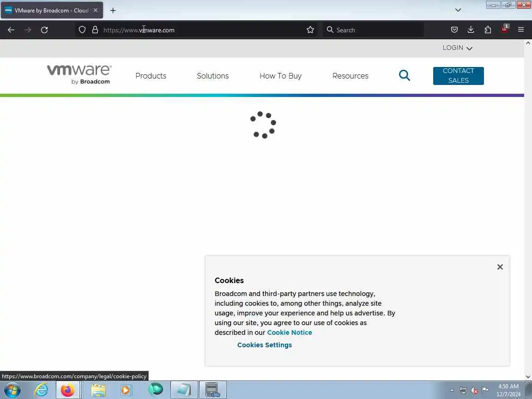The image size is (532, 399).
Task: Click the site search magnifier icon
Action: [x=405, y=75]
